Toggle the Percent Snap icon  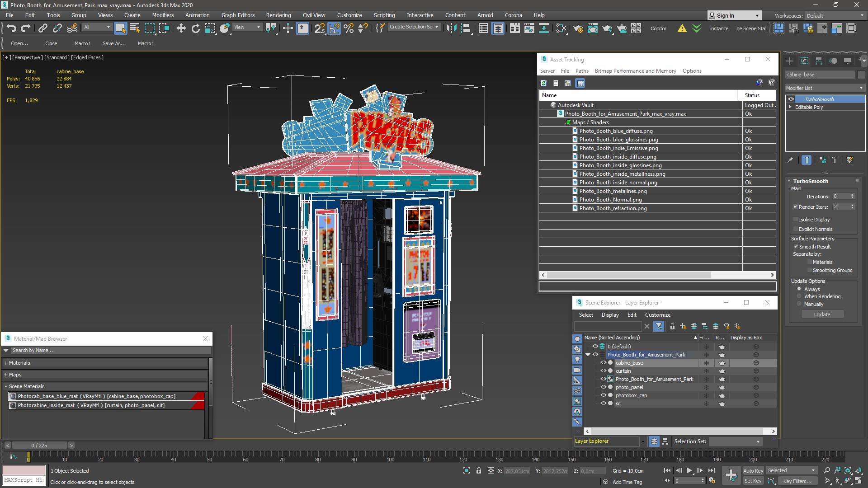[x=349, y=28]
